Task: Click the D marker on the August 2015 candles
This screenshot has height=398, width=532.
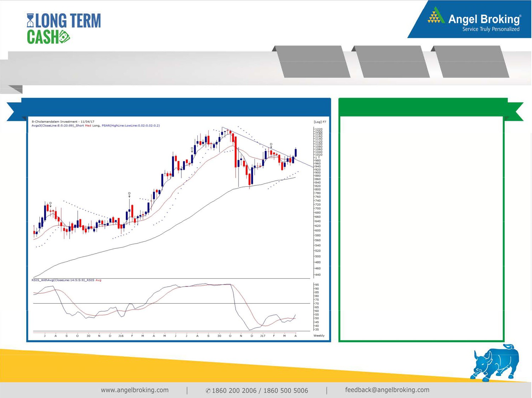Action: pos(50,203)
